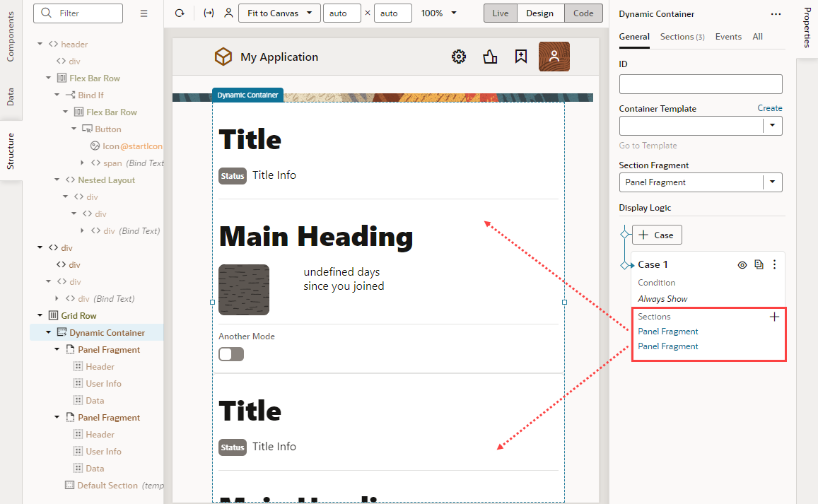
Task: Click the wood texture image in canvas
Action: [x=244, y=290]
